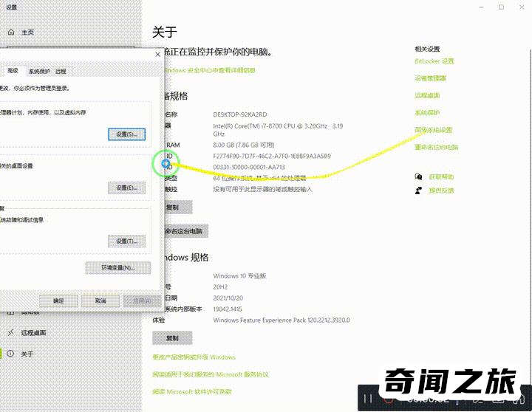Open 远程桌面 page from the left sidebar
This screenshot has height=412, width=532.
(x=33, y=333)
